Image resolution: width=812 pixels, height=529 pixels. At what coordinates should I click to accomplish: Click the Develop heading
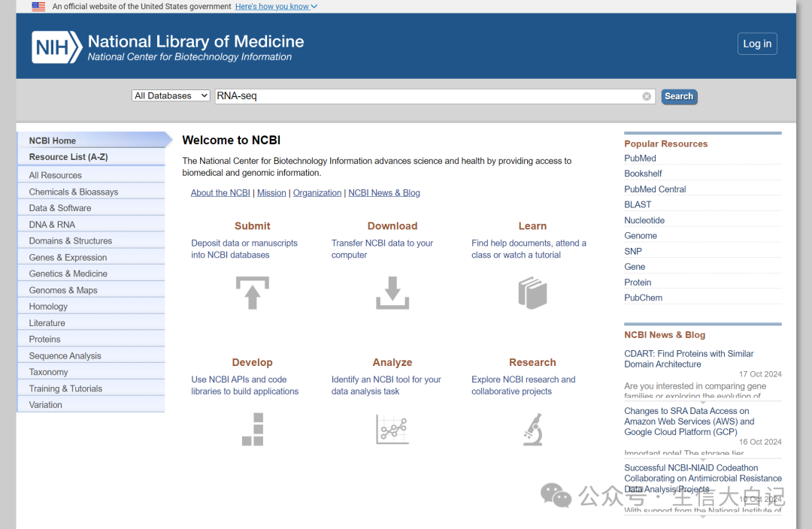coord(252,362)
